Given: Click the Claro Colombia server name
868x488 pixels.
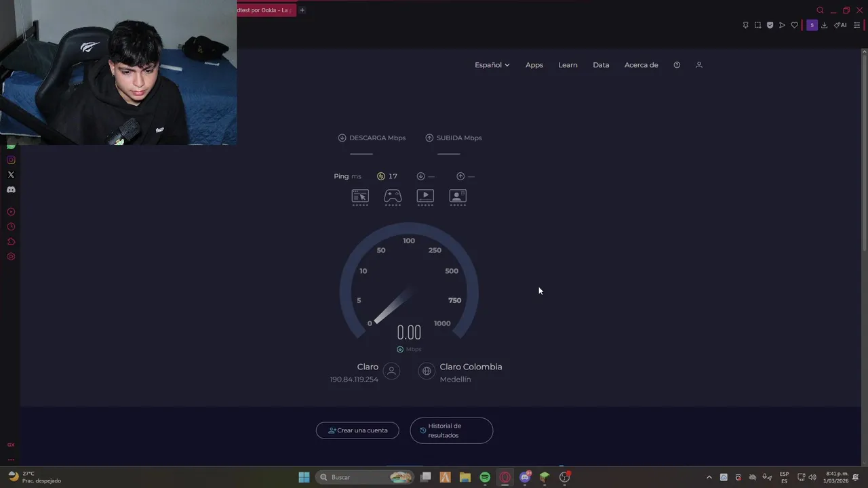Looking at the screenshot, I should pos(471,367).
